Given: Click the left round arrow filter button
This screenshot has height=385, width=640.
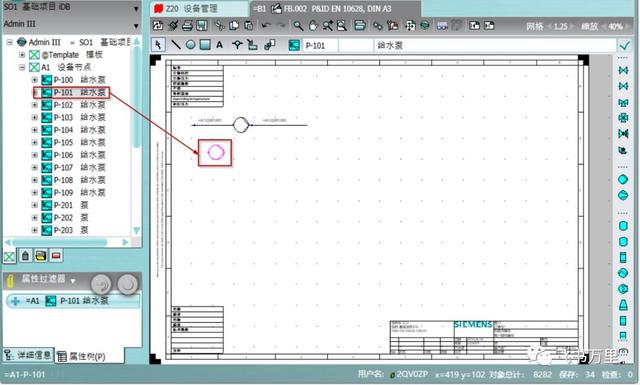Looking at the screenshot, I should coord(101,284).
